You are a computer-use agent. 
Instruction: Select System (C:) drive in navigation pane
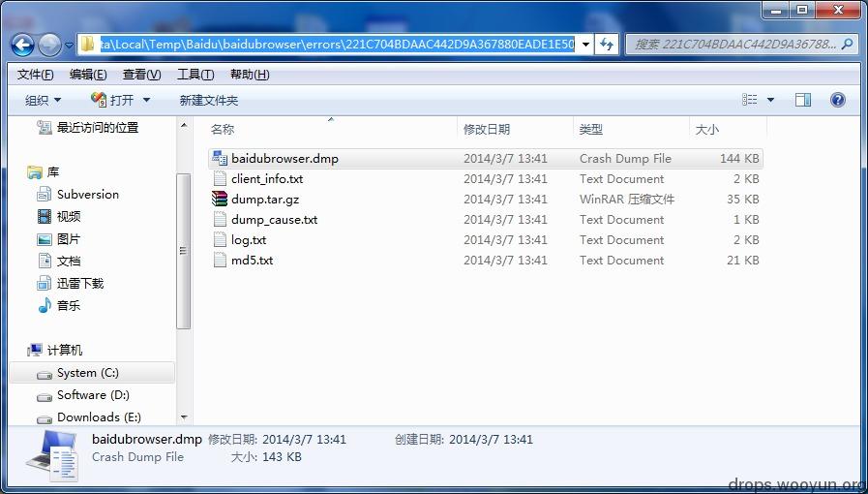click(x=87, y=373)
